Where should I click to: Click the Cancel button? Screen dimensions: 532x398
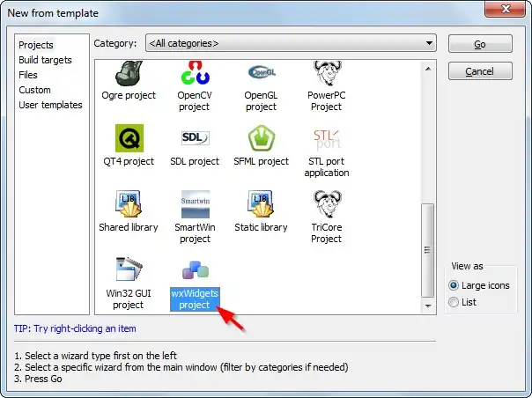479,71
